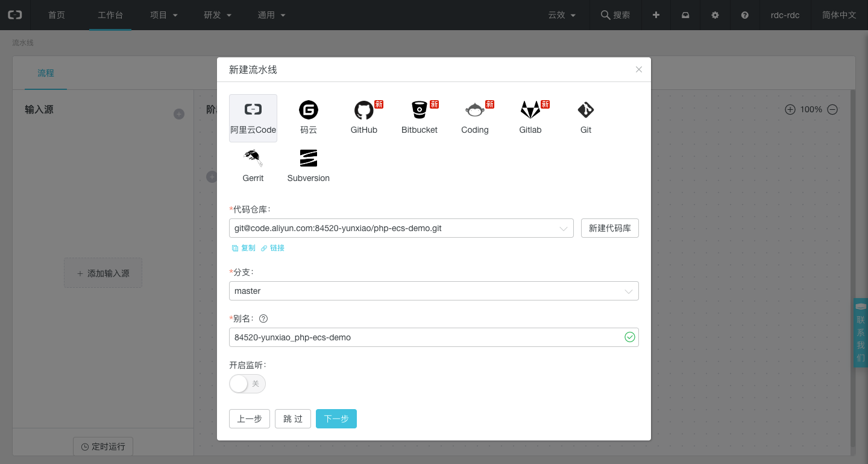
Task: Click the help question mark in the top bar
Action: pyautogui.click(x=745, y=15)
